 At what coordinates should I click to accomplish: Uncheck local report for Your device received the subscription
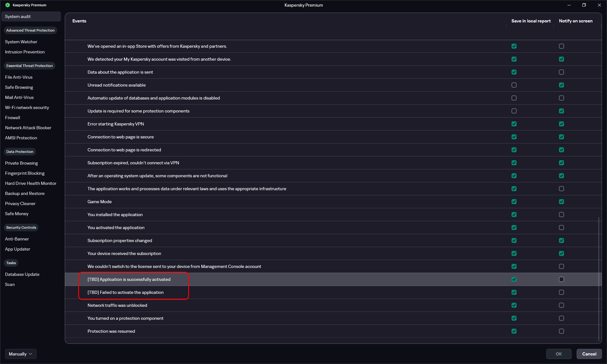[514, 253]
